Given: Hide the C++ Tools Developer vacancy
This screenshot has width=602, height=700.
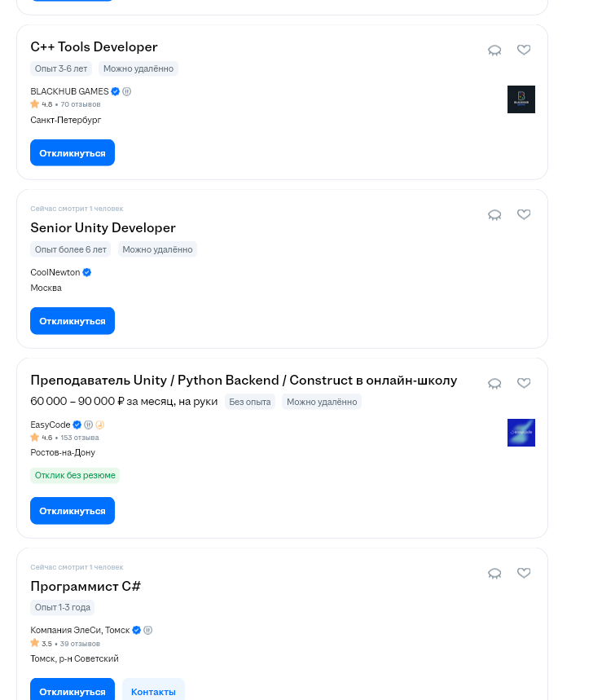Looking at the screenshot, I should pyautogui.click(x=494, y=50).
